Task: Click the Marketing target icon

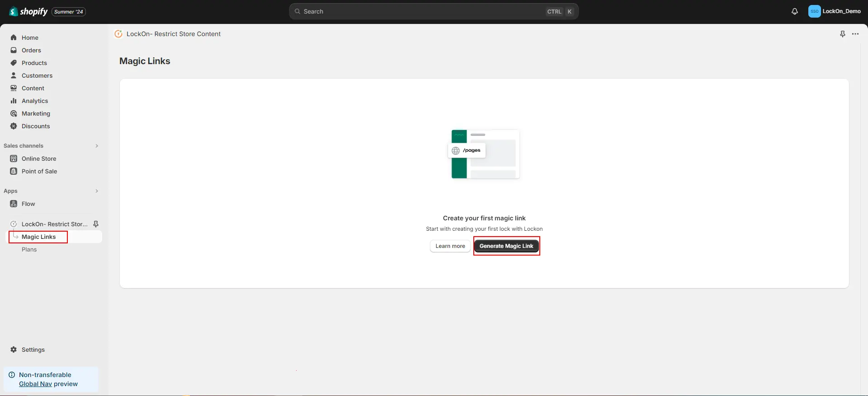Action: [x=14, y=113]
